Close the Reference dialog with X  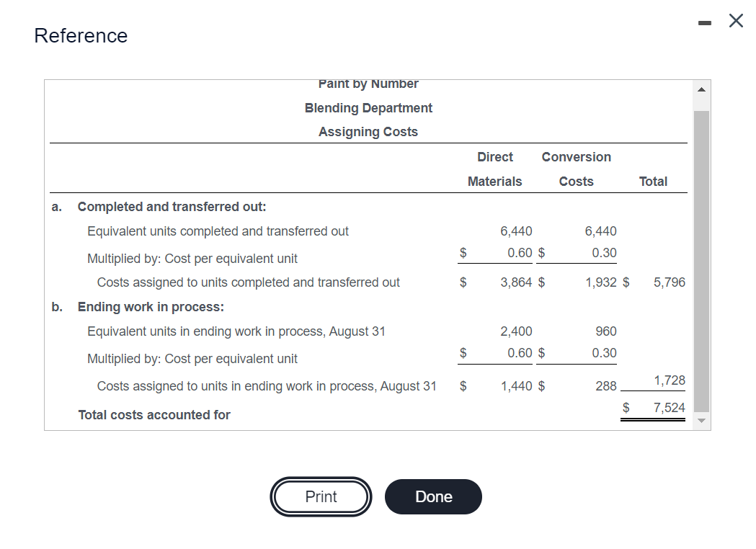pos(735,21)
